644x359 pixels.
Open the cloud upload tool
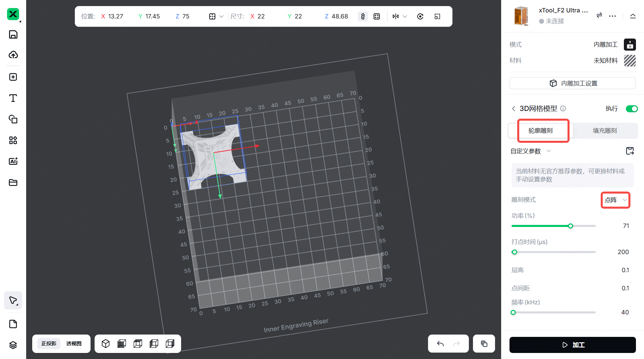click(13, 55)
